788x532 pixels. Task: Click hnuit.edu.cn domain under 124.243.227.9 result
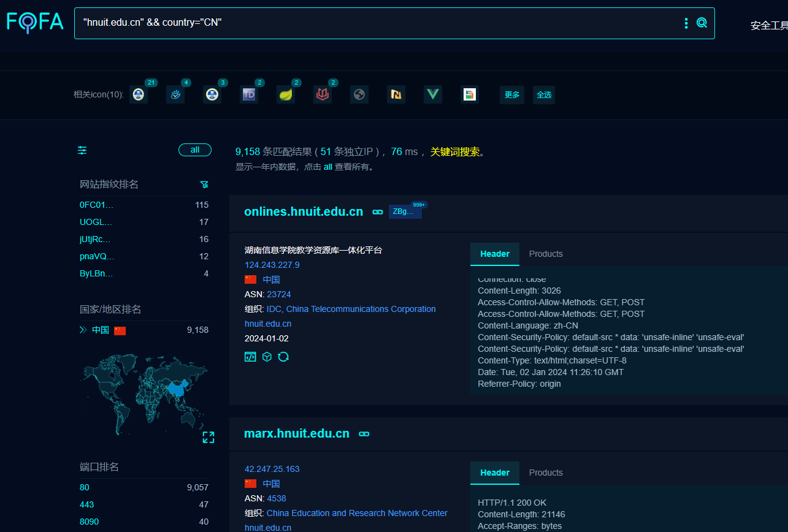coord(268,324)
